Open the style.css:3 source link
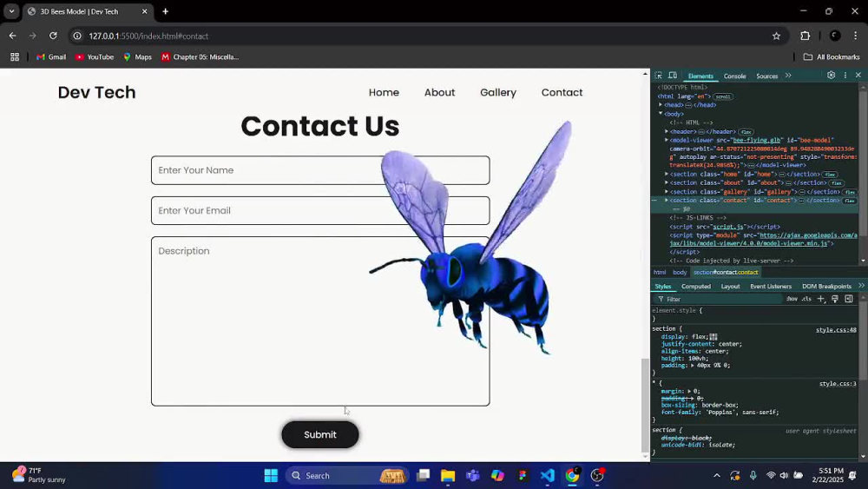Viewport: 868px width, 489px height. (x=838, y=384)
